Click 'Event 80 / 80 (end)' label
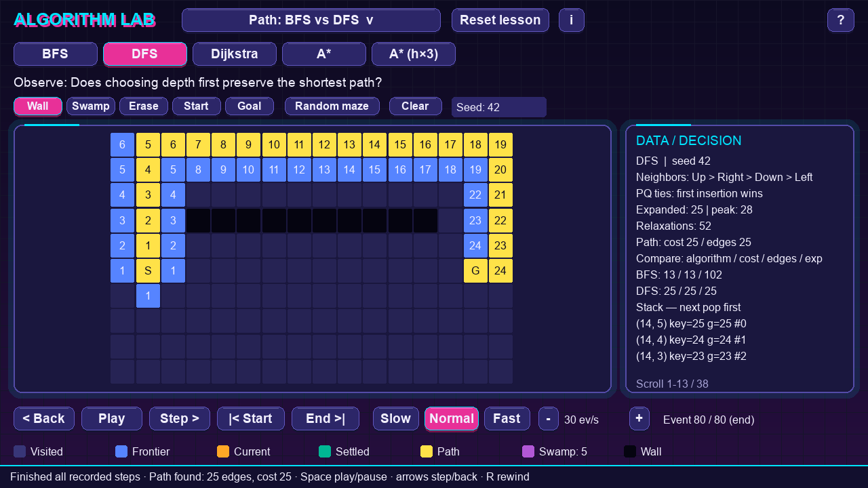Screen dimensions: 868x488 pos(709,420)
